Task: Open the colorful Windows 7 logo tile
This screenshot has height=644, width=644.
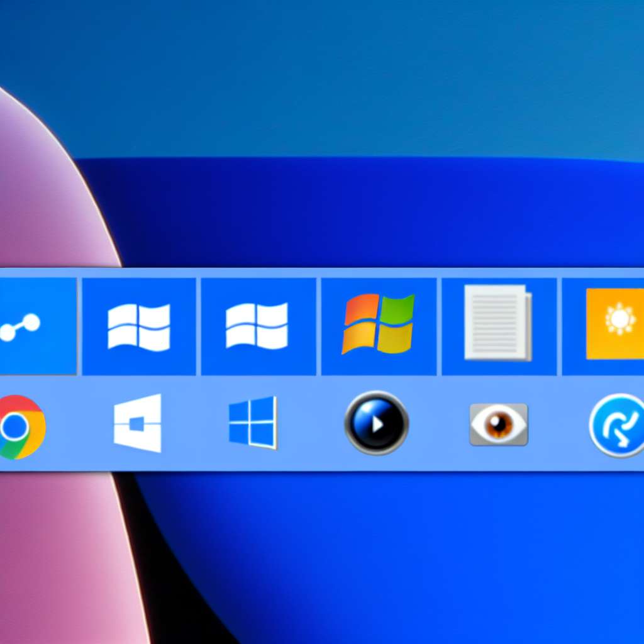Action: tap(379, 326)
